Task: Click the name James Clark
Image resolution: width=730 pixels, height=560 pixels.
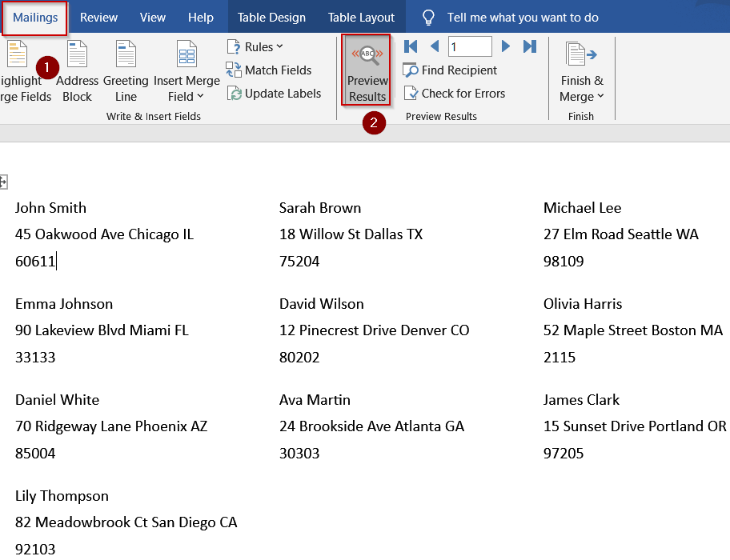Action: click(581, 400)
